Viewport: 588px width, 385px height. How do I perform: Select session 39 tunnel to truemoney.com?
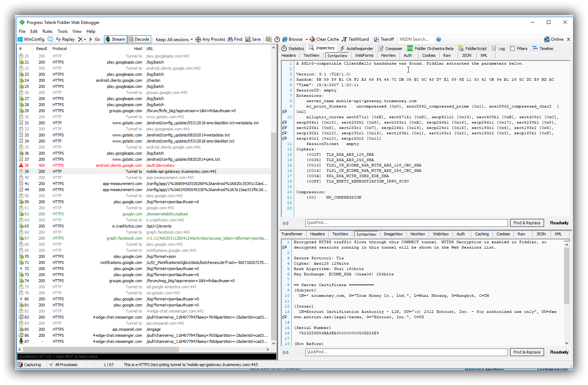[x=144, y=171]
